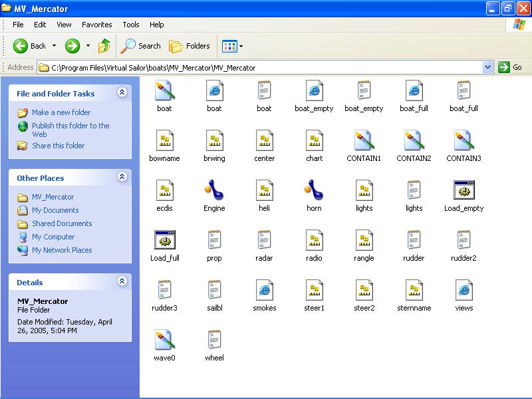
Task: Select the wheel text file icon
Action: pyautogui.click(x=214, y=340)
